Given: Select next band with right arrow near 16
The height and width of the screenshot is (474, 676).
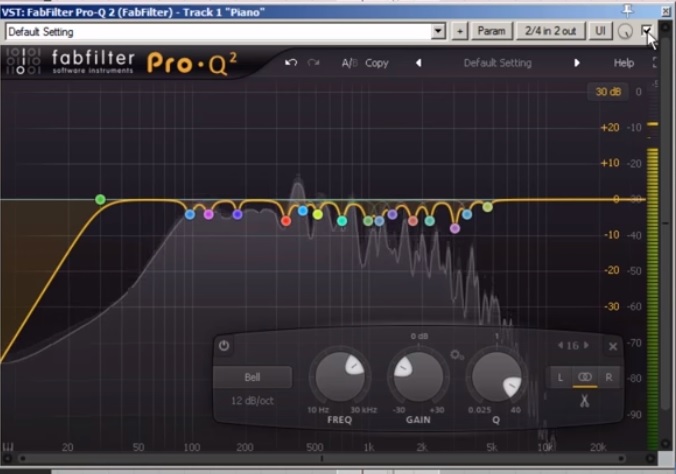Looking at the screenshot, I should click(586, 345).
